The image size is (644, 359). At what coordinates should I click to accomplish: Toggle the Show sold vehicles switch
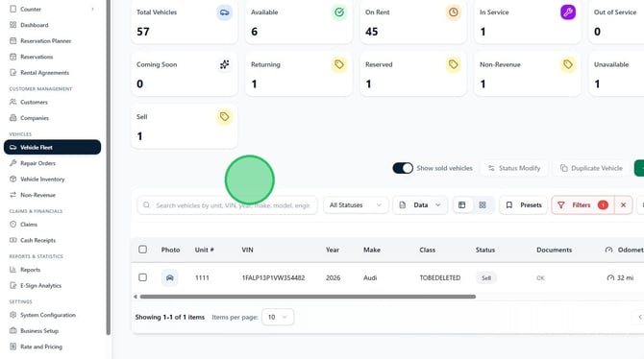[x=403, y=168]
